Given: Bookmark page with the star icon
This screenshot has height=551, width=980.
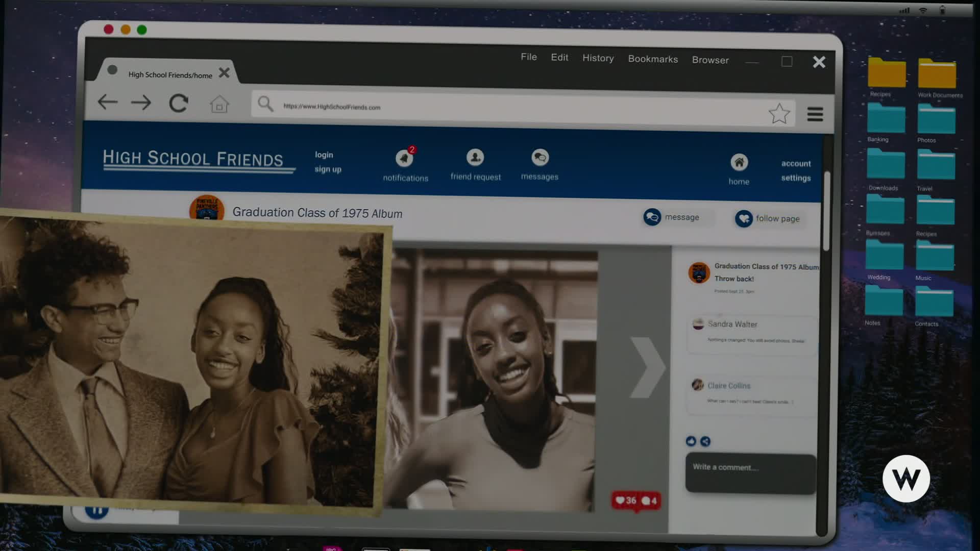Looking at the screenshot, I should (779, 114).
